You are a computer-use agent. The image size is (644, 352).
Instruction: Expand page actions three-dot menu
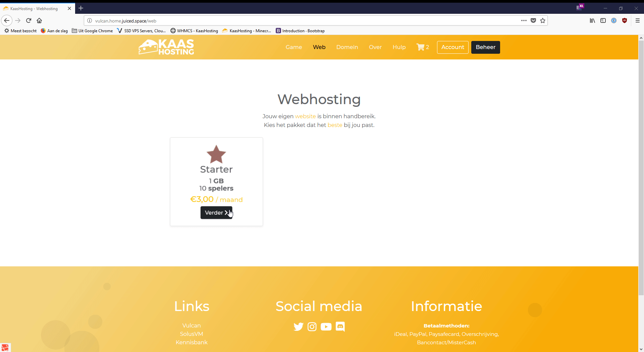524,20
